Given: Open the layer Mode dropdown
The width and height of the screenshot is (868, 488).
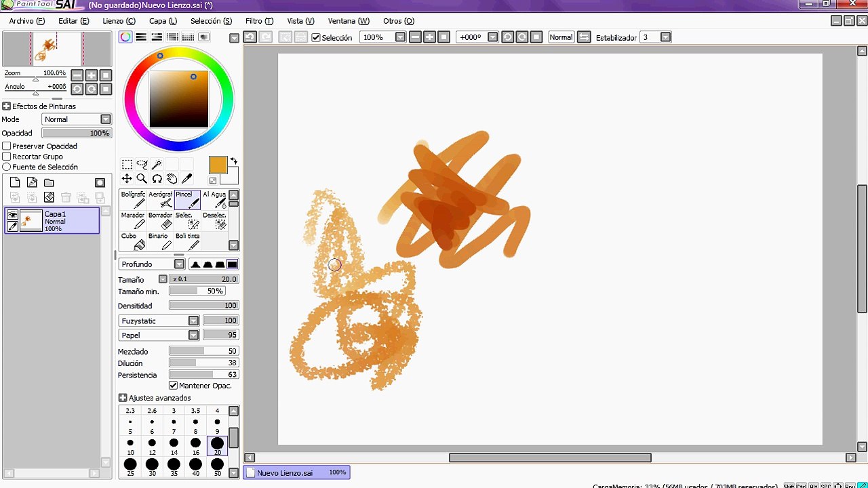Looking at the screenshot, I should coord(105,119).
